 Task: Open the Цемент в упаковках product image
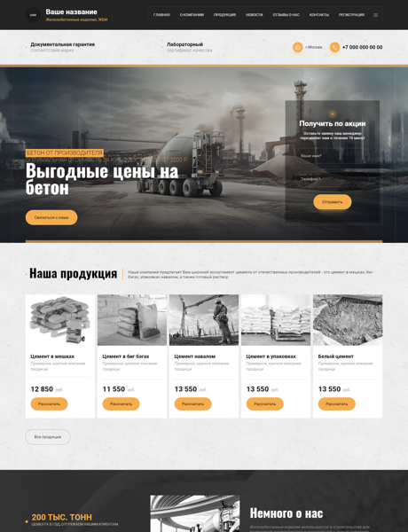click(x=276, y=320)
